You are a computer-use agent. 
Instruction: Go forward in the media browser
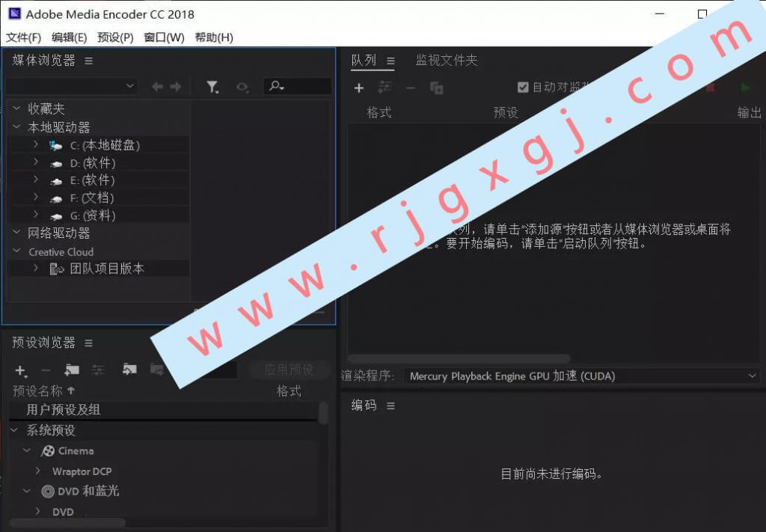pos(175,87)
